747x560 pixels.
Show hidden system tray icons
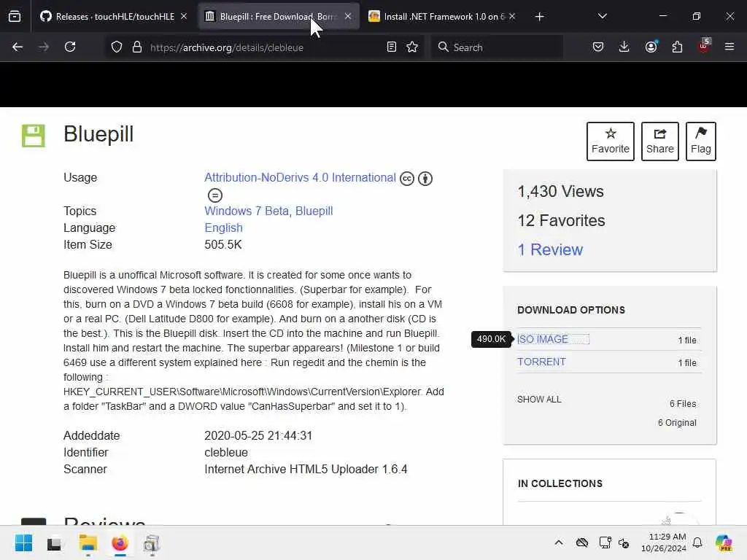tap(558, 542)
